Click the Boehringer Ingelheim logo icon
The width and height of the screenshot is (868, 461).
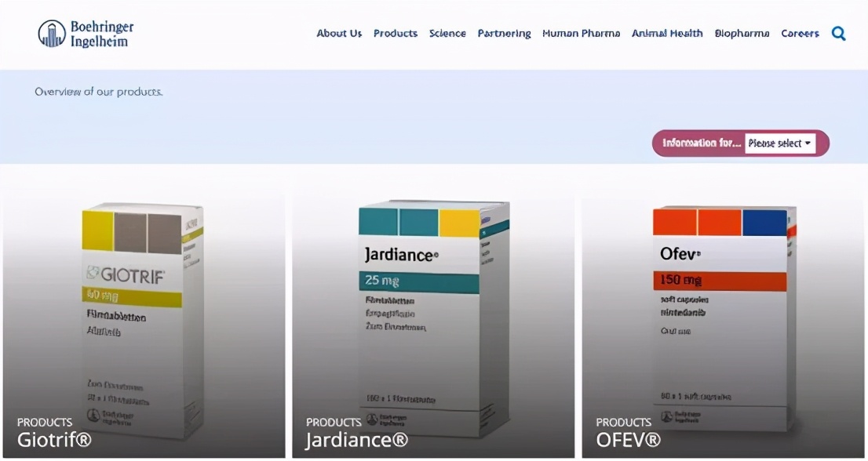[52, 34]
